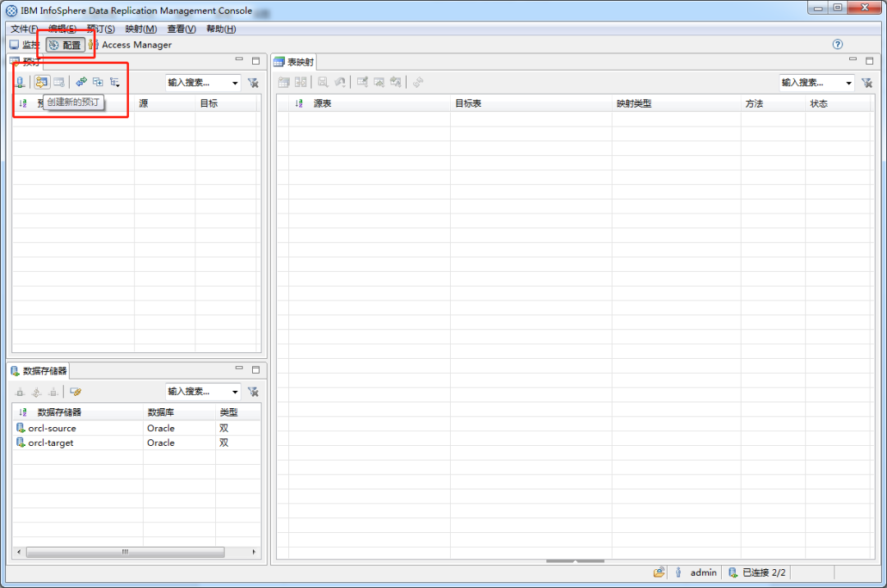
Task: Toggle the sort icon in 数据存储器 table header
Action: [x=23, y=412]
